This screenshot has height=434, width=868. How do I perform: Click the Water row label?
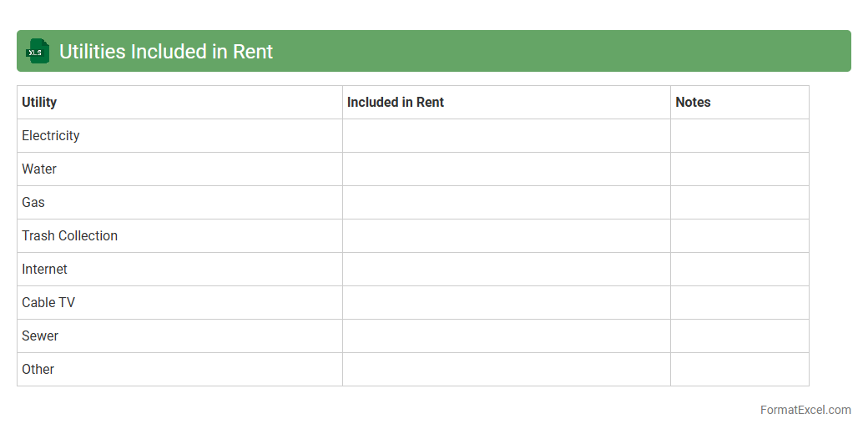click(x=39, y=169)
